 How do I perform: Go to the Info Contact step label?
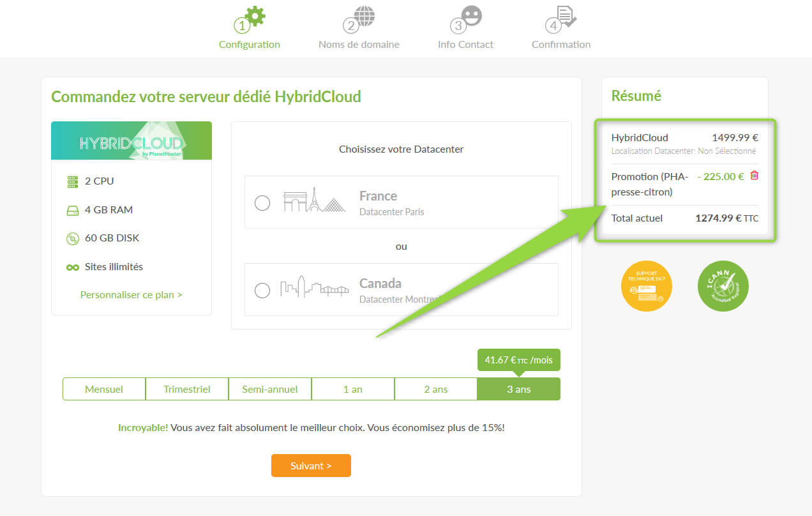(x=465, y=45)
